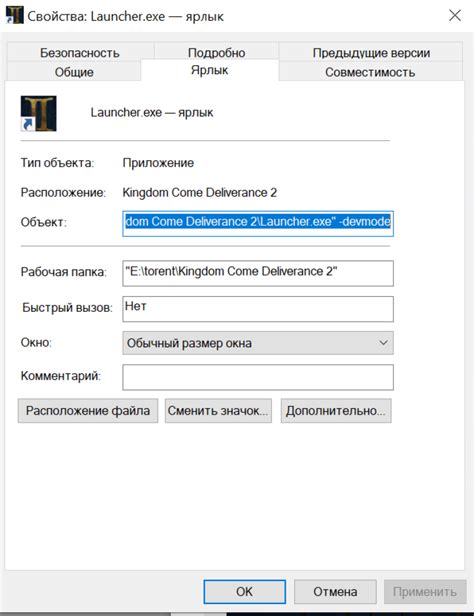The image size is (474, 616).
Task: Click the 'Приложение' object type value
Action: pos(158,163)
